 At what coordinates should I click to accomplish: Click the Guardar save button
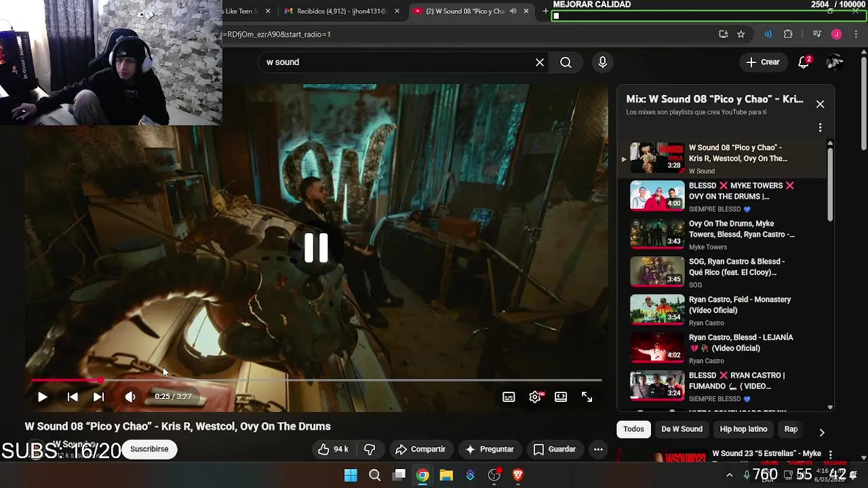click(x=555, y=449)
